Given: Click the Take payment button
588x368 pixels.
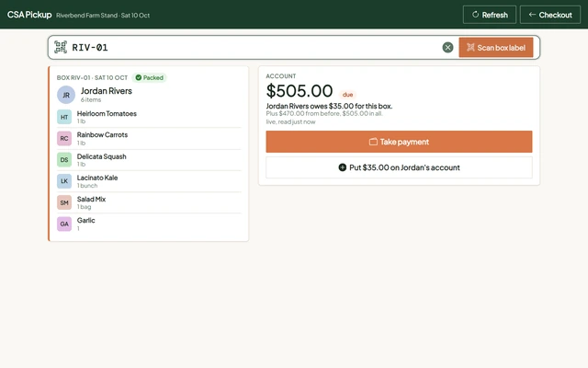Looking at the screenshot, I should (399, 142).
